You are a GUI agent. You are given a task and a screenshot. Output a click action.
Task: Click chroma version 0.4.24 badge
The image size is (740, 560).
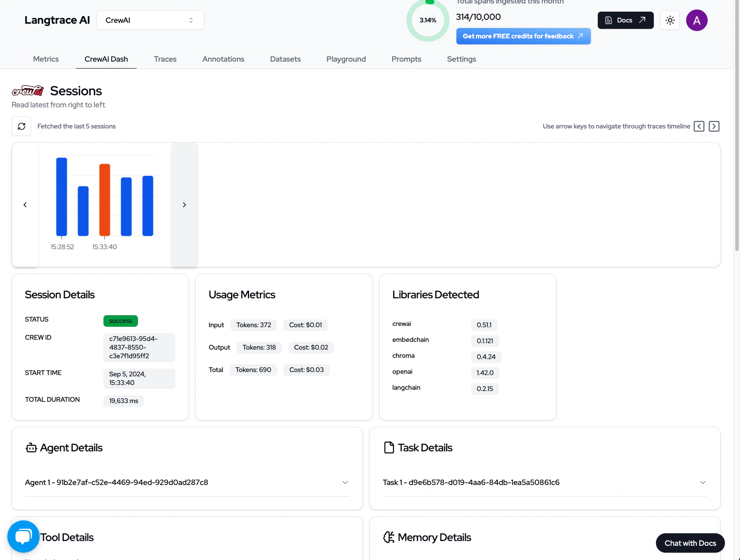pyautogui.click(x=486, y=357)
